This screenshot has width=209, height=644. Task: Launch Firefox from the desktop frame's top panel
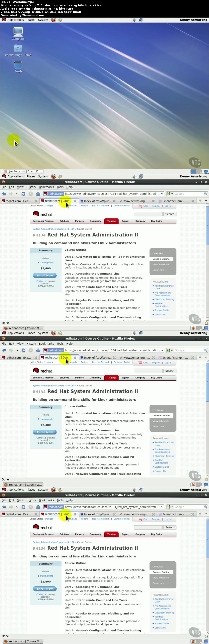pos(53,20)
